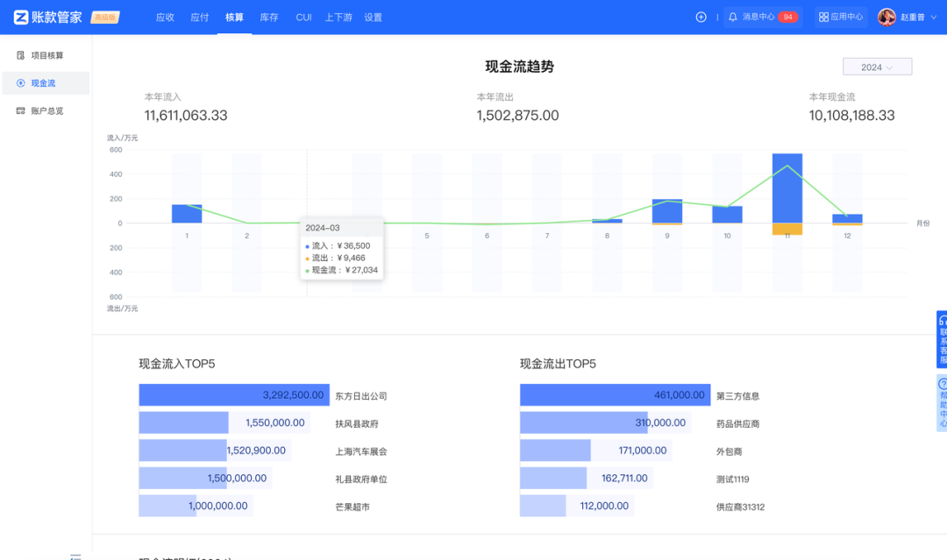Open the 消息中心 bell icon
This screenshot has height=560, width=947.
pyautogui.click(x=733, y=17)
